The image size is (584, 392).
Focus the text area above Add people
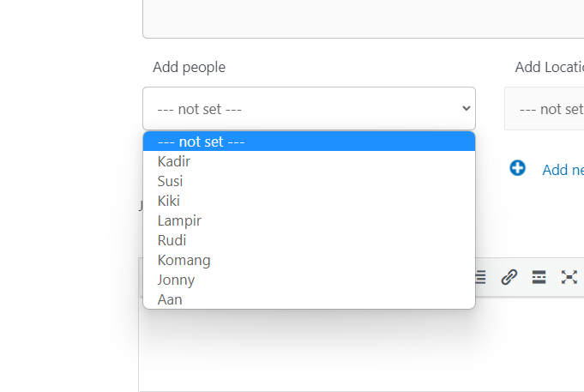(363, 19)
